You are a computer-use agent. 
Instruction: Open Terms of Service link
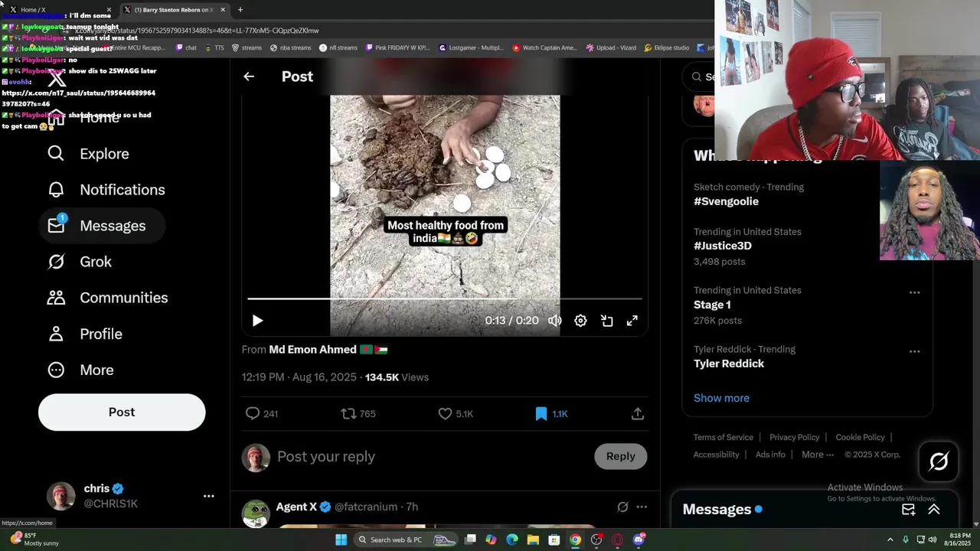[x=724, y=437]
